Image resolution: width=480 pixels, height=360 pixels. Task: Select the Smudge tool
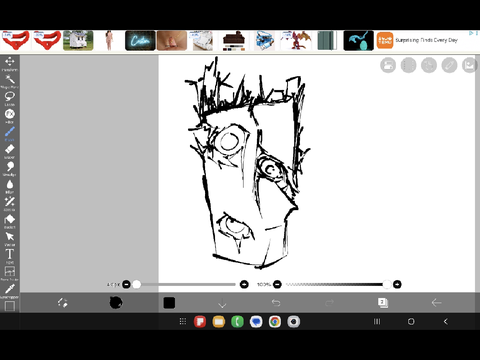(10, 168)
